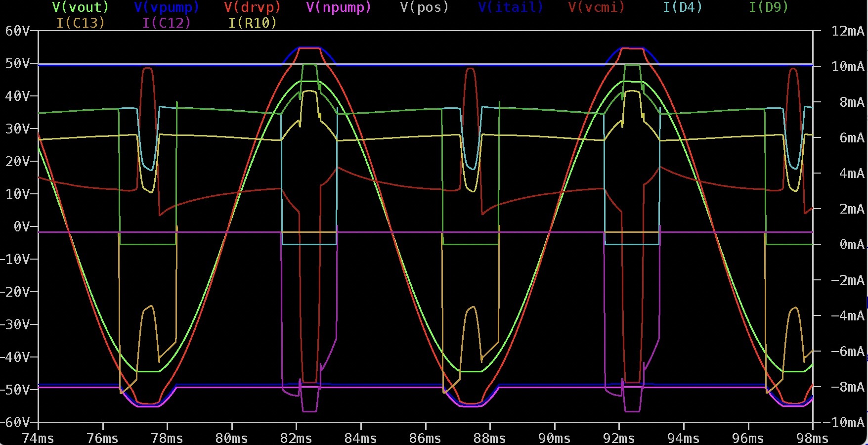Click the 0V left axis label
Image resolution: width=868 pixels, height=445 pixels.
22,227
